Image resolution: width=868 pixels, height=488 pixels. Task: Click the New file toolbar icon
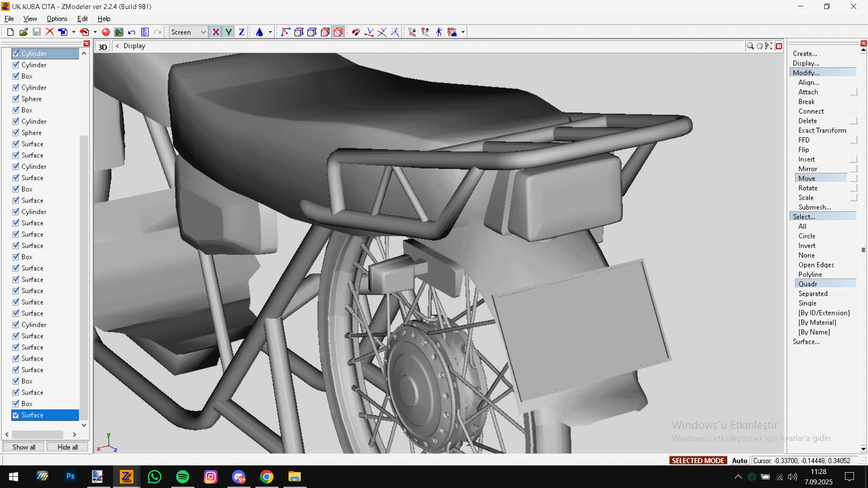click(x=10, y=32)
